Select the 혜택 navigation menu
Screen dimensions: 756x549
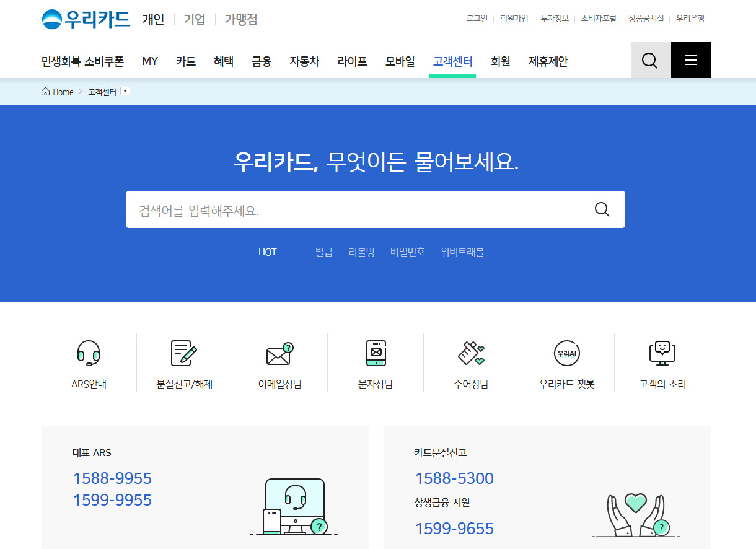pyautogui.click(x=223, y=61)
